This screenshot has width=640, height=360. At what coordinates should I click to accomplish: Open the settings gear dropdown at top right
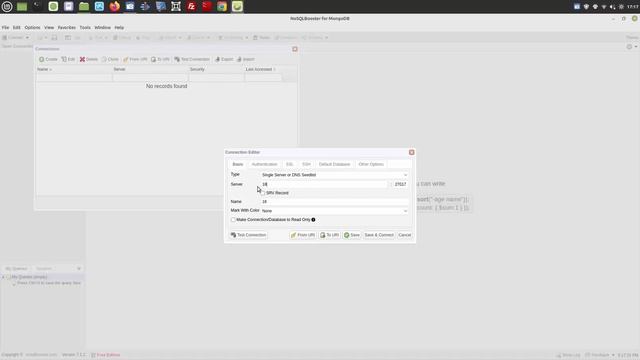[631, 47]
